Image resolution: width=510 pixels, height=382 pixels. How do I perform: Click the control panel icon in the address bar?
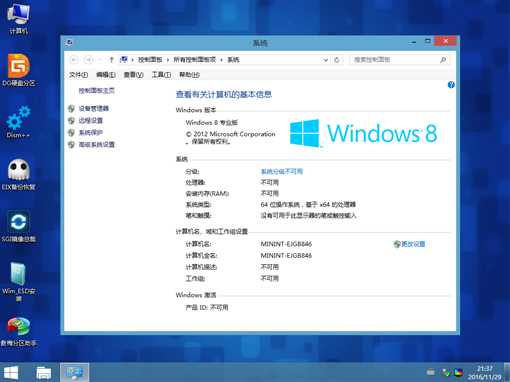124,59
